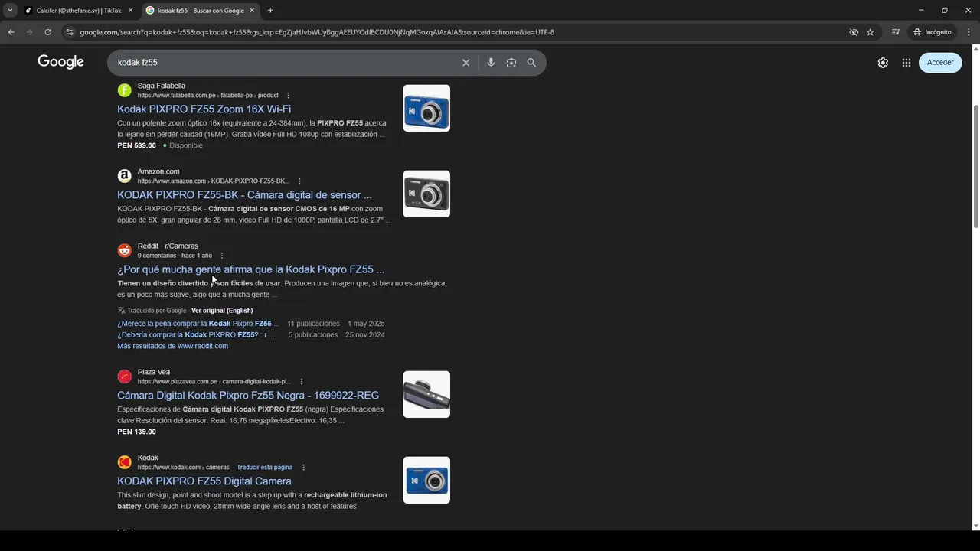The width and height of the screenshot is (980, 551).
Task: Reload the current page
Action: click(x=47, y=32)
